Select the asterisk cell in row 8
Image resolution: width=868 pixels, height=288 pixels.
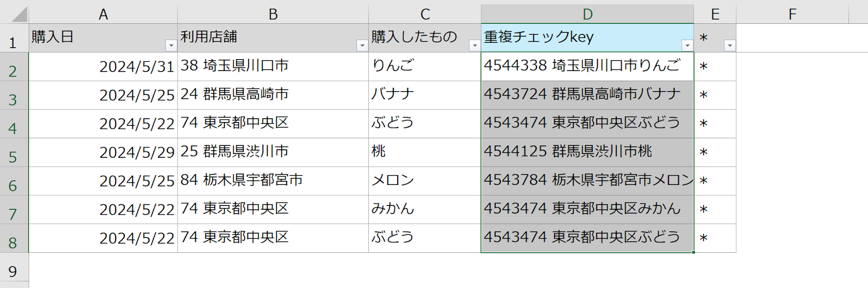pos(715,239)
